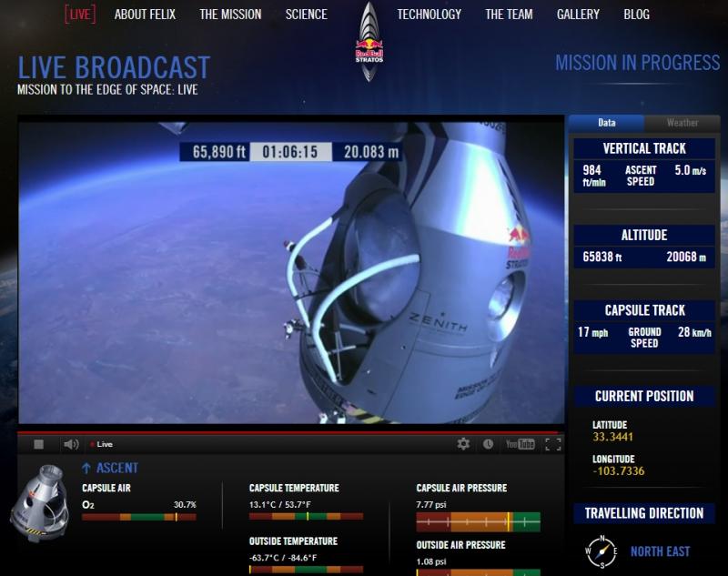Click the 984 ft/min ascent value

pos(594,176)
